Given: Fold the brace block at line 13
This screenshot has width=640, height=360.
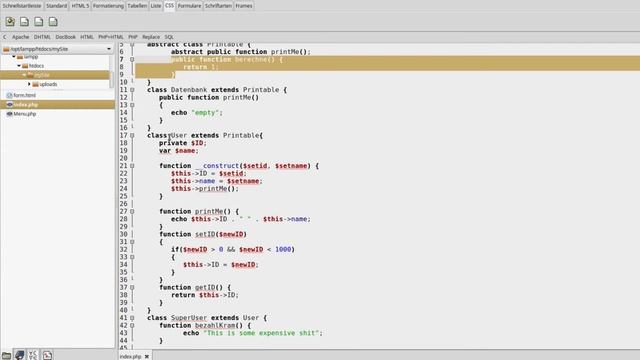Looking at the screenshot, I should [x=132, y=105].
